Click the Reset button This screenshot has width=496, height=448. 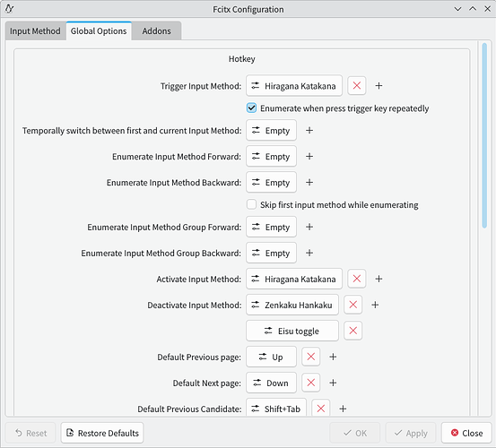click(x=30, y=433)
